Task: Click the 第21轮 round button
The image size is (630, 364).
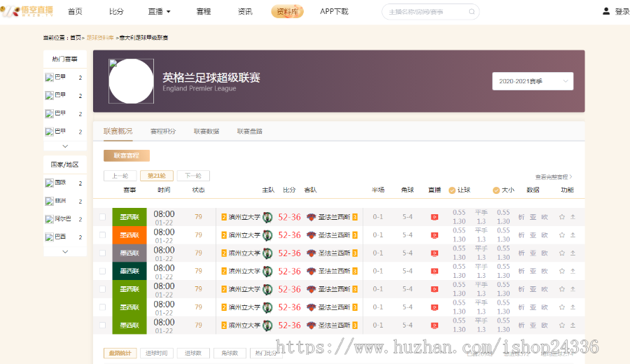Action: (157, 176)
